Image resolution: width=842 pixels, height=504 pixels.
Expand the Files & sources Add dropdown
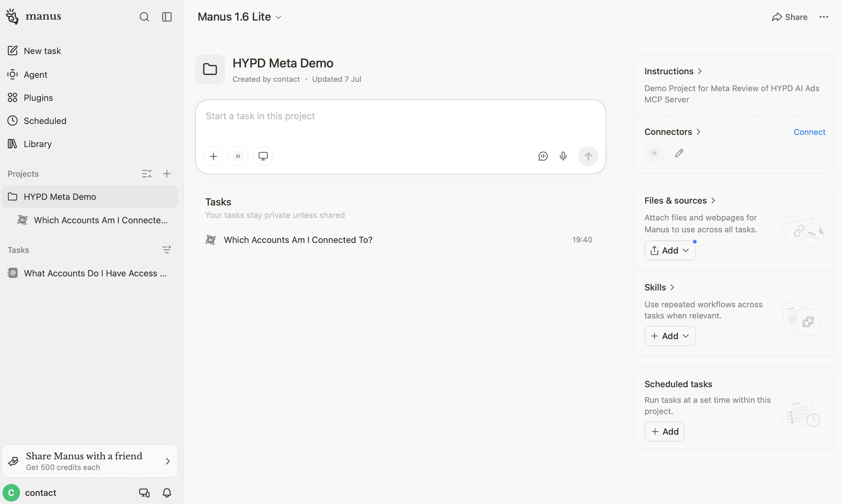click(x=670, y=251)
